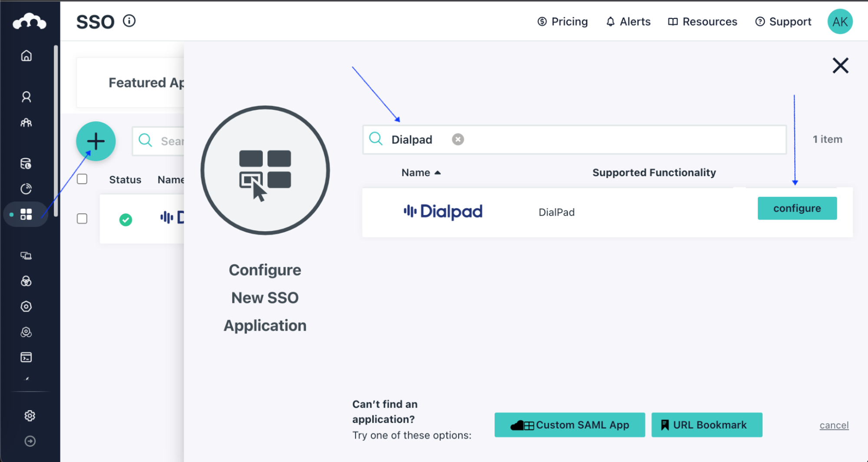The height and width of the screenshot is (462, 868).
Task: Open the database-clock icon in the sidebar
Action: [26, 163]
